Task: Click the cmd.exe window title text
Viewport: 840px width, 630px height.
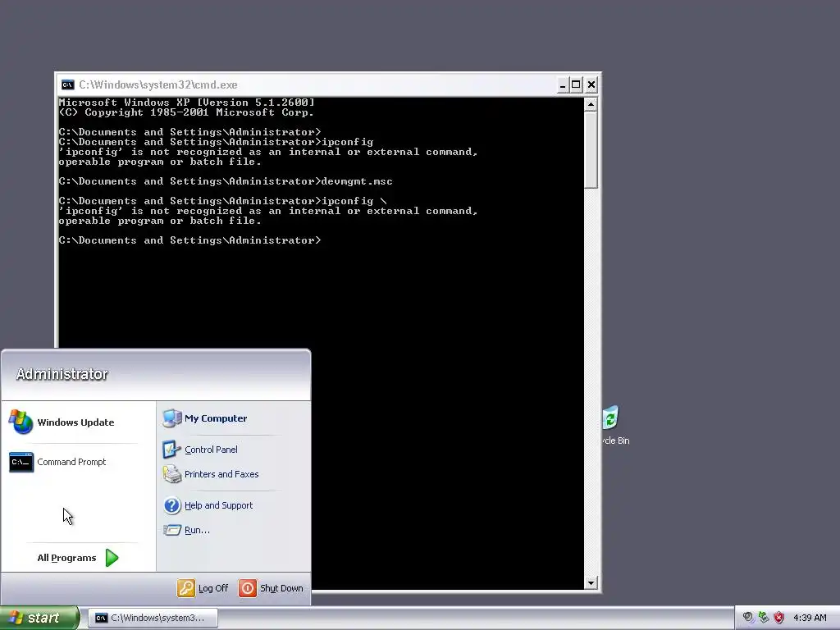Action: 158,84
